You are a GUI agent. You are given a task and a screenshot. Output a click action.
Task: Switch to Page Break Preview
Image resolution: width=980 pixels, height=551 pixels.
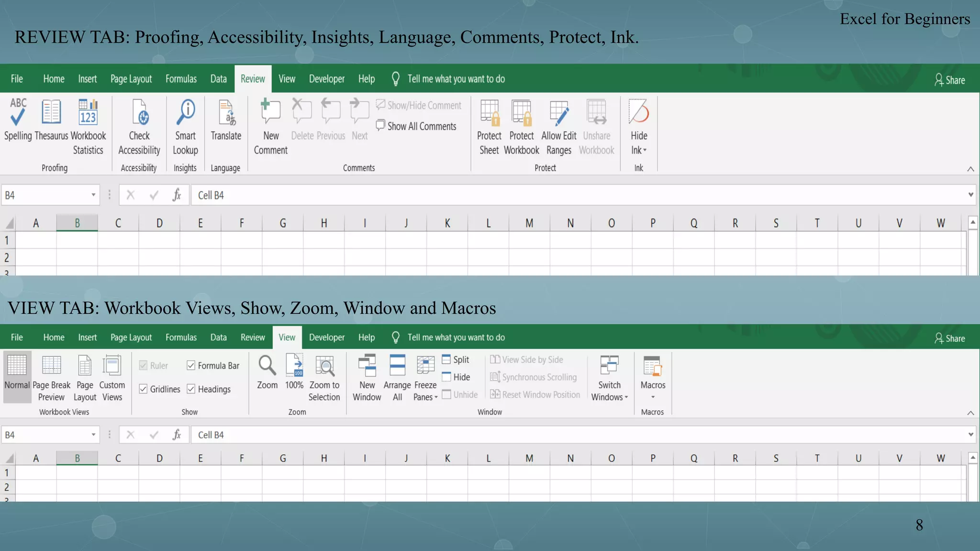point(51,378)
